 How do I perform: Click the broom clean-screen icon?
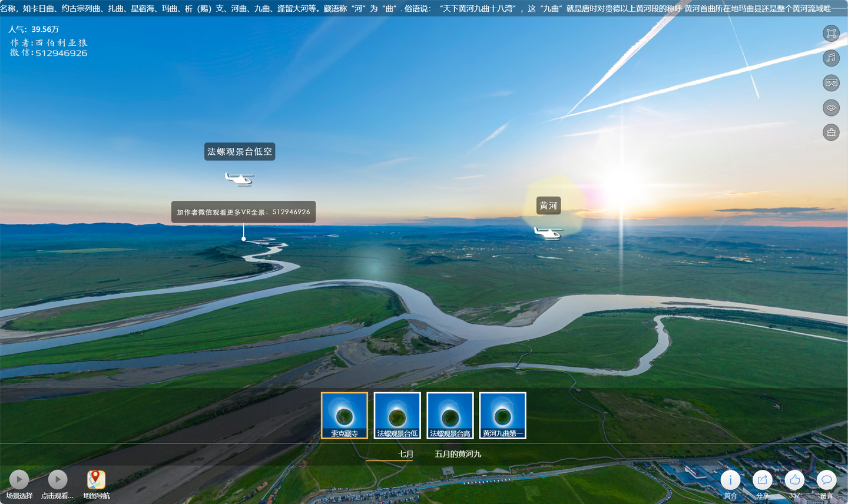click(x=831, y=132)
